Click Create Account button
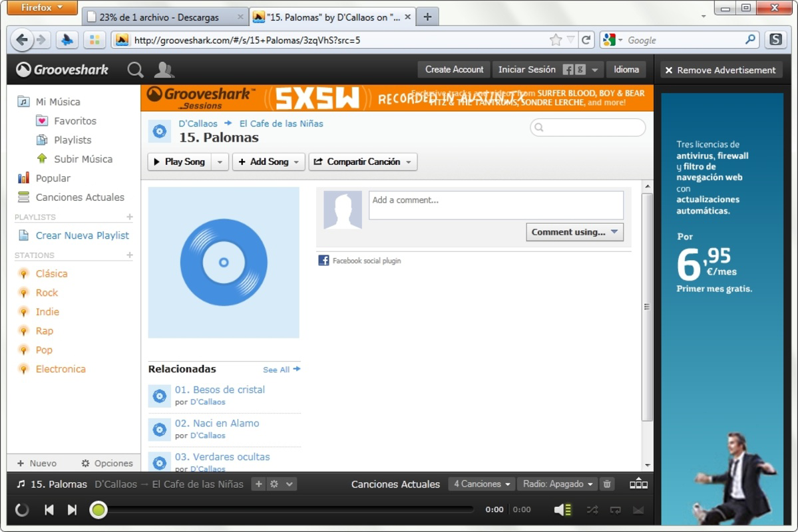 click(454, 70)
